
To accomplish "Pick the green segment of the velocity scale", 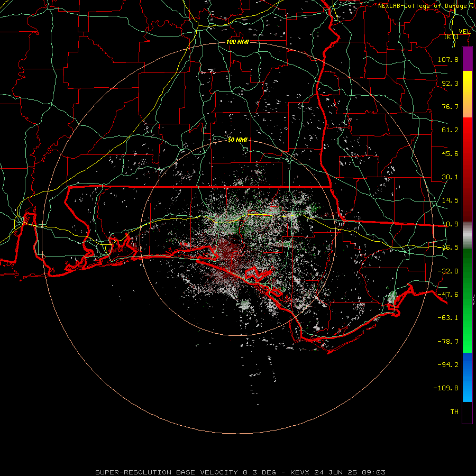I will coord(467,300).
